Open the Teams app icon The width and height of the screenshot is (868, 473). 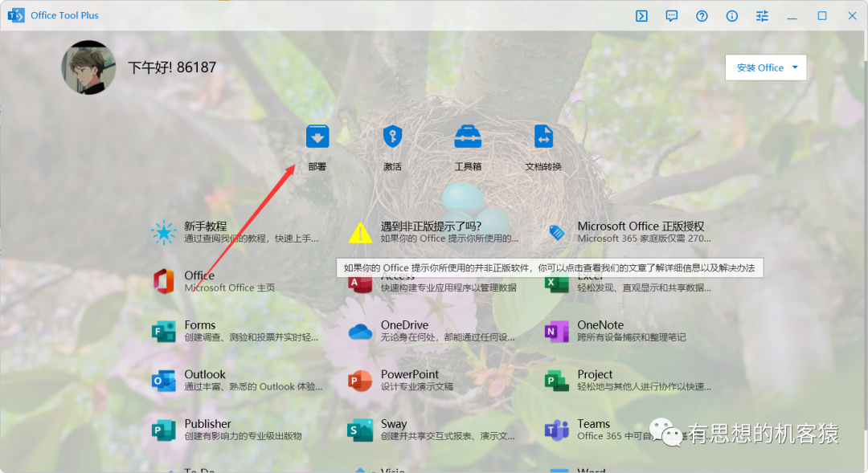pyautogui.click(x=557, y=430)
